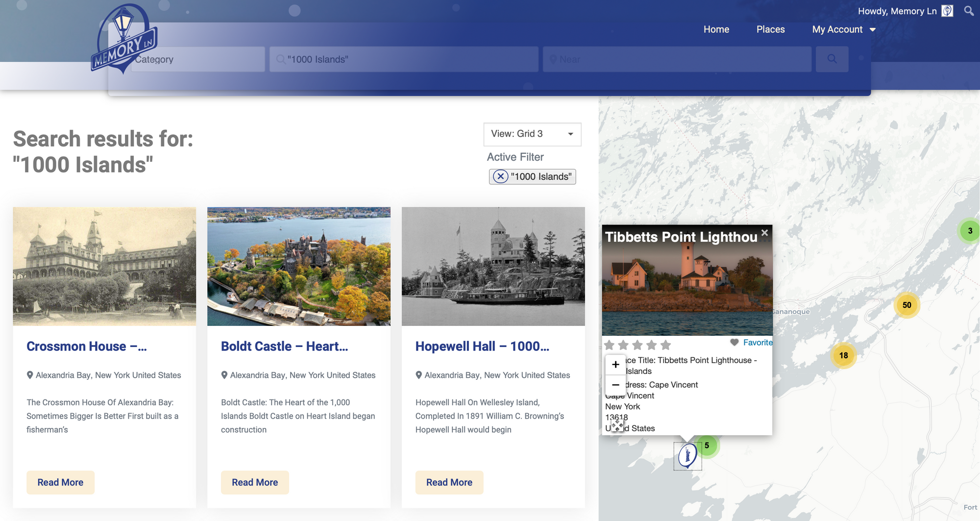Open the My Account menu item

(x=837, y=29)
